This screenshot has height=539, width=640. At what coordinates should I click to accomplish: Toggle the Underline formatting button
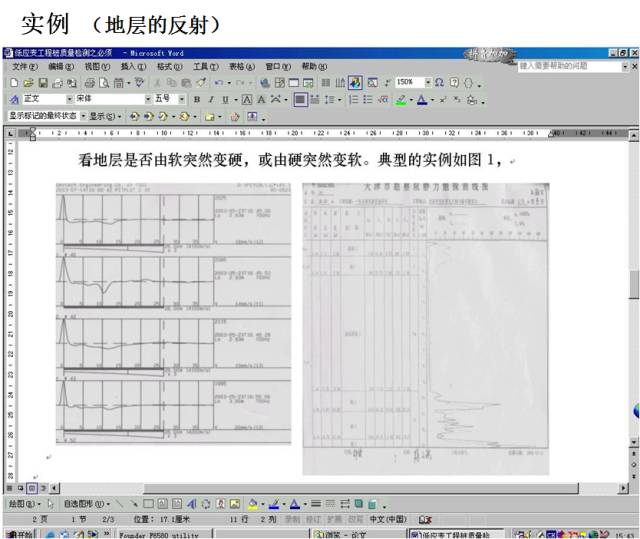click(x=223, y=100)
